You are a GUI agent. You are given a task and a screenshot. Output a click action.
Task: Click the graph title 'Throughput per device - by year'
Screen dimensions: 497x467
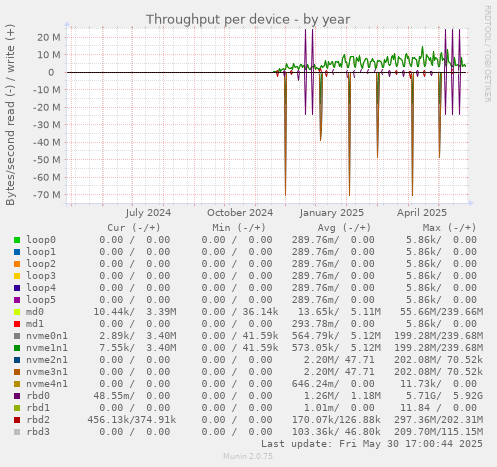248,19
